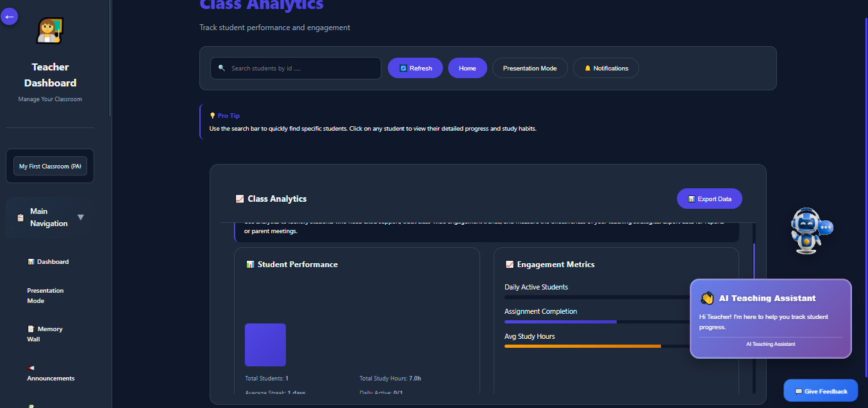Open the AI chatbot robot icon
Screen dimensions: 868x408
[x=809, y=229]
